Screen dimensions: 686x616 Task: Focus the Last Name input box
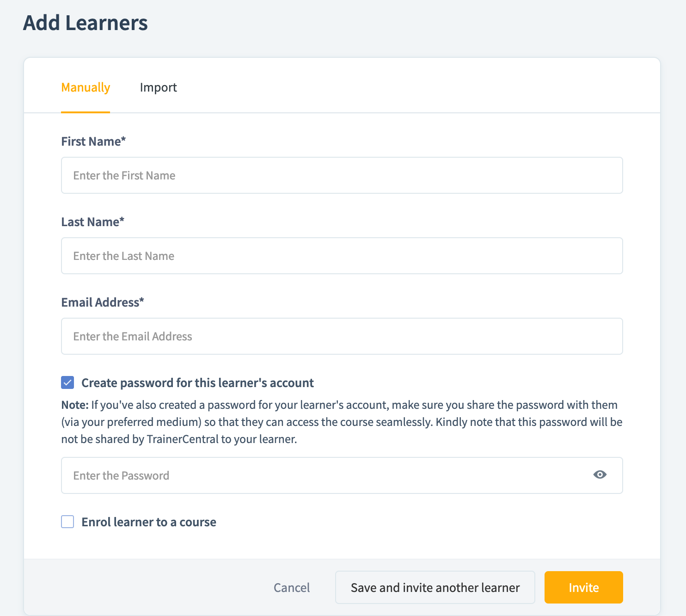click(x=342, y=256)
